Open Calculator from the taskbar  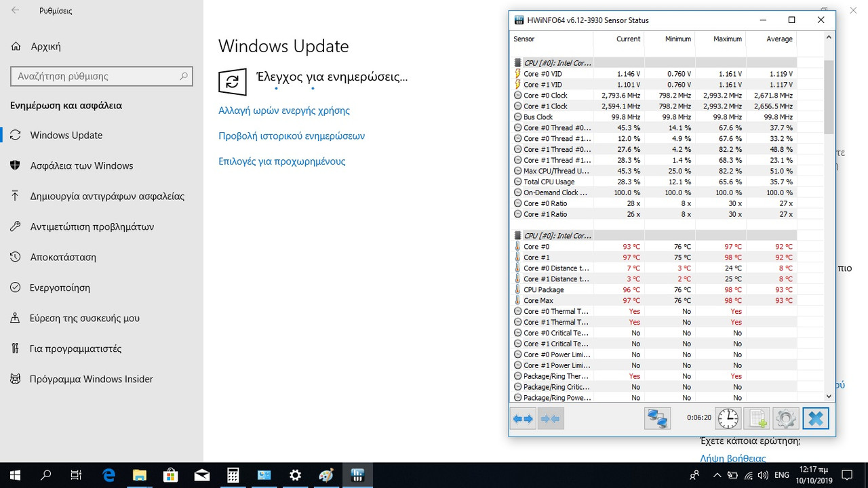click(x=233, y=475)
